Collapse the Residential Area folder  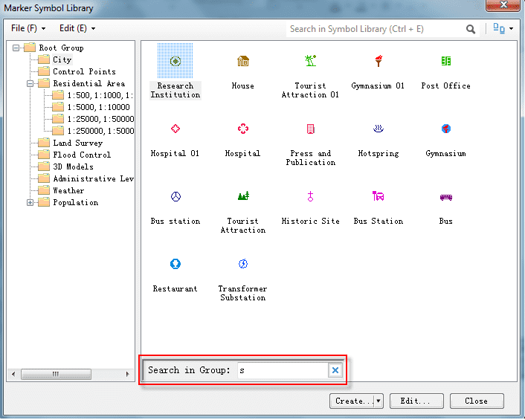click(30, 83)
